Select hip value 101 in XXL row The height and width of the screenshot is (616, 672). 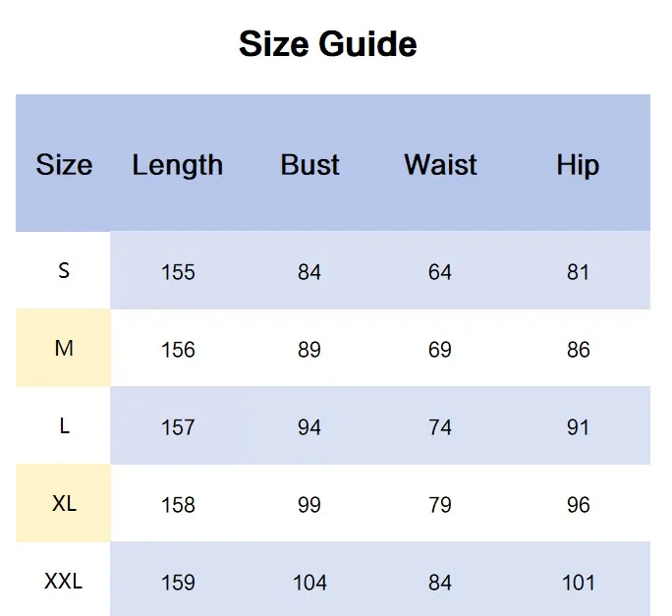tap(578, 583)
